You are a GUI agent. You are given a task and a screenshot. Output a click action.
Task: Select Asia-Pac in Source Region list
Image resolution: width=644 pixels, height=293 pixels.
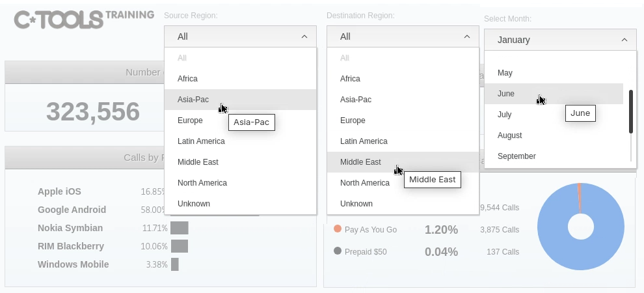pos(193,100)
